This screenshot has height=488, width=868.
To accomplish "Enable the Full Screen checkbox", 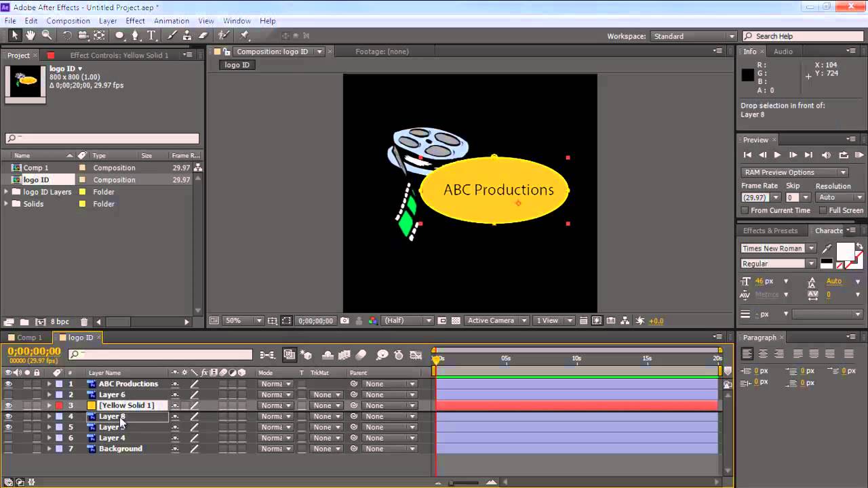I will click(822, 210).
